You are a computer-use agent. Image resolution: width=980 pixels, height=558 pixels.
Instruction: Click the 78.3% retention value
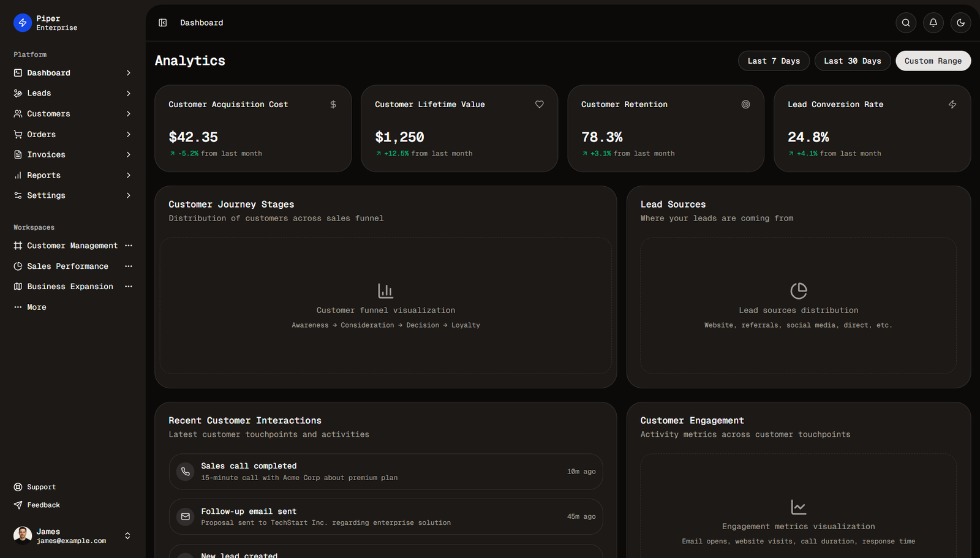(602, 137)
